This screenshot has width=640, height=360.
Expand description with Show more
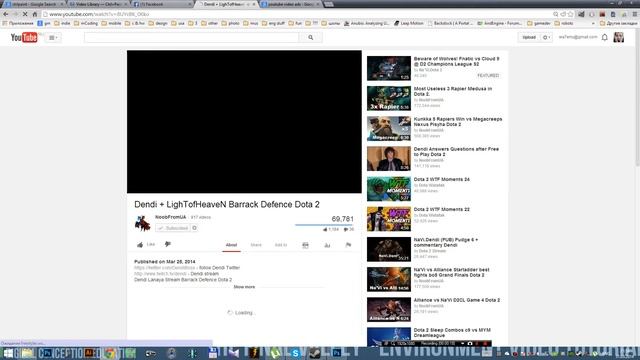coord(244,287)
